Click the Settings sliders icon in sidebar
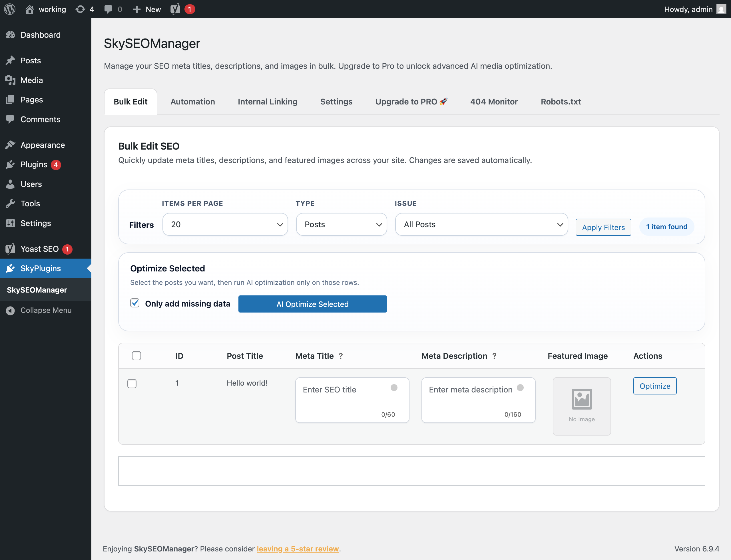Screen dimensions: 731x560 click(x=10, y=223)
